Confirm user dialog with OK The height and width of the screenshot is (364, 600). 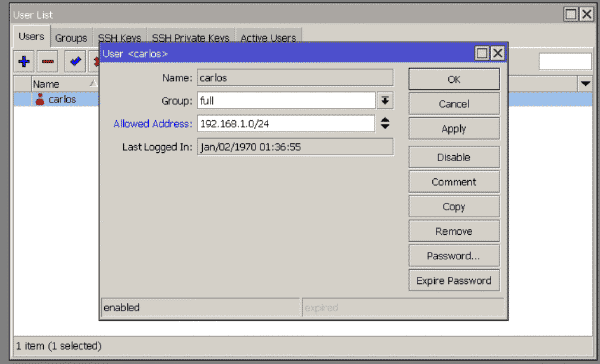point(454,79)
